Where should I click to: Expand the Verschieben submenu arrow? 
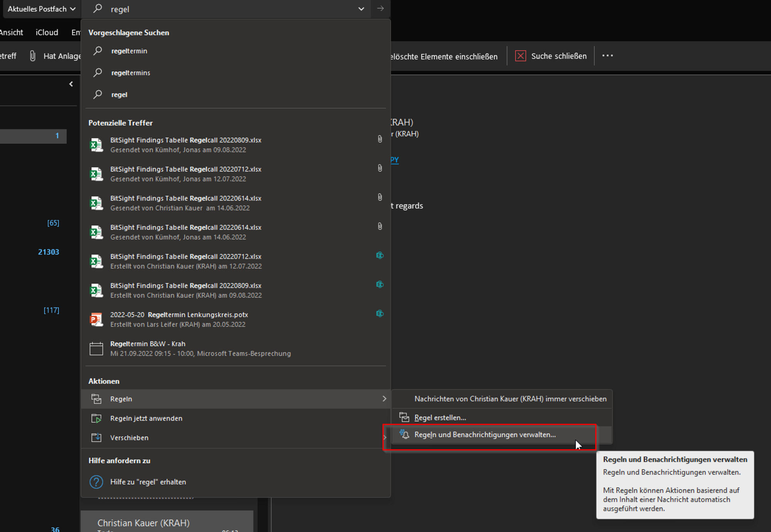coord(384,437)
